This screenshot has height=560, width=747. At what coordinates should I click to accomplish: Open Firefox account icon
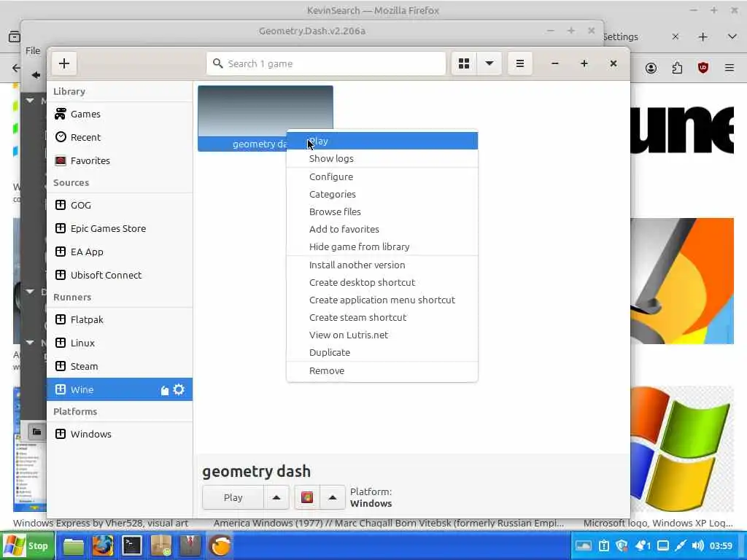pyautogui.click(x=651, y=68)
